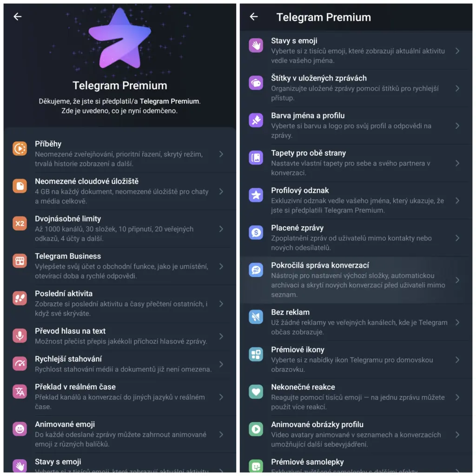The width and height of the screenshot is (476, 476).
Task: Tap the microphone icon for Převod hlasu na text
Action: point(20,336)
